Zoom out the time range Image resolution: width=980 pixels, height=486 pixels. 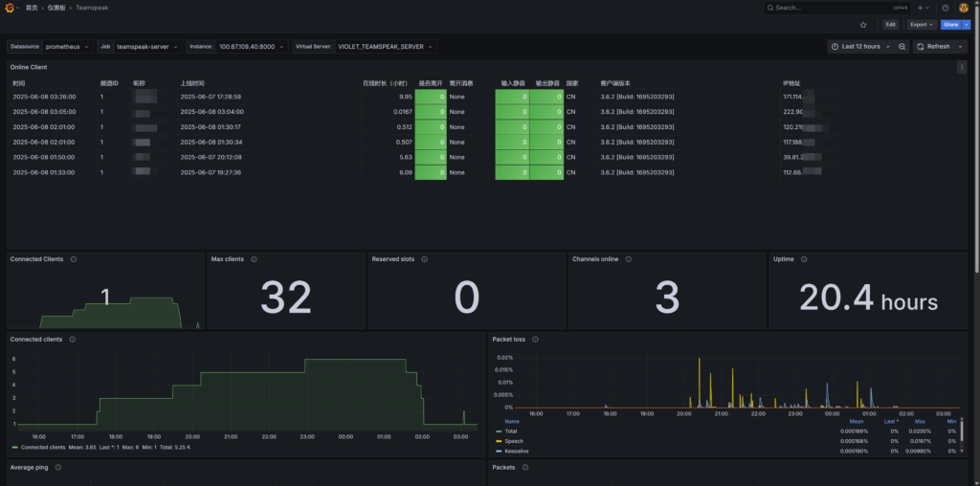(x=902, y=47)
